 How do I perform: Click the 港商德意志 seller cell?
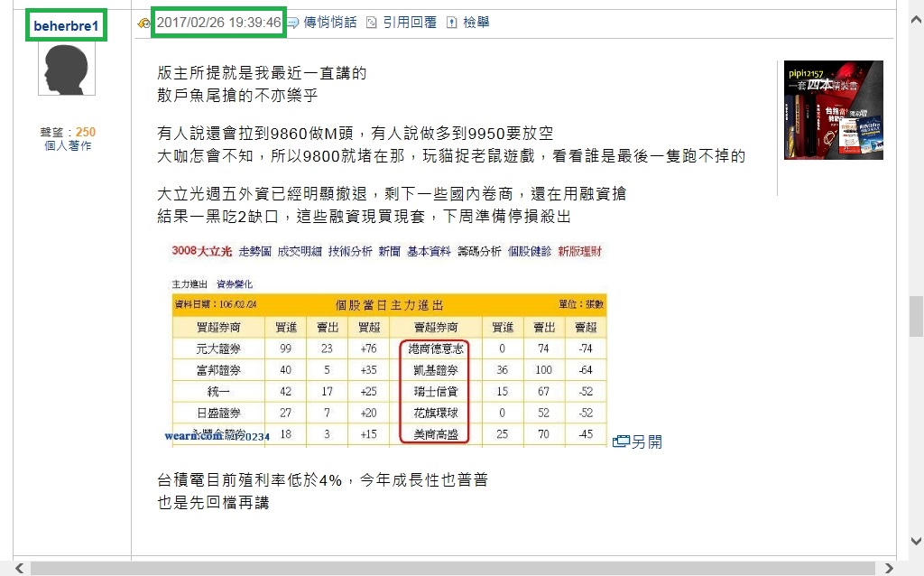pos(436,348)
